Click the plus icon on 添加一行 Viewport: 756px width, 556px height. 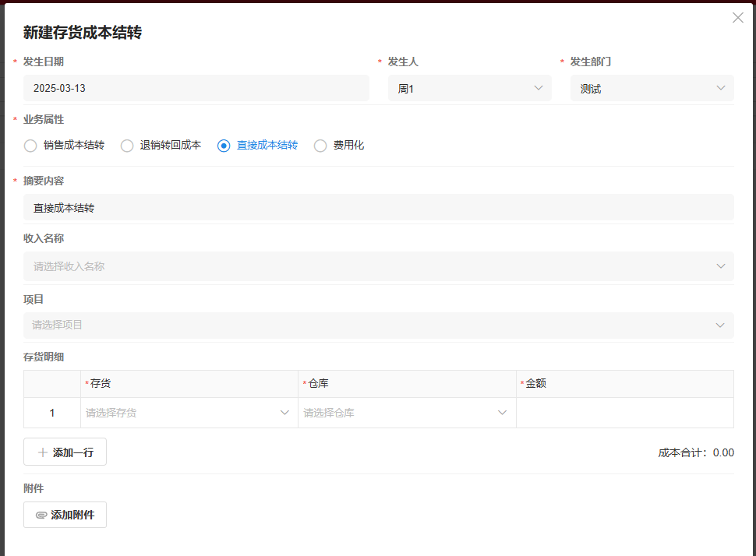pos(42,452)
